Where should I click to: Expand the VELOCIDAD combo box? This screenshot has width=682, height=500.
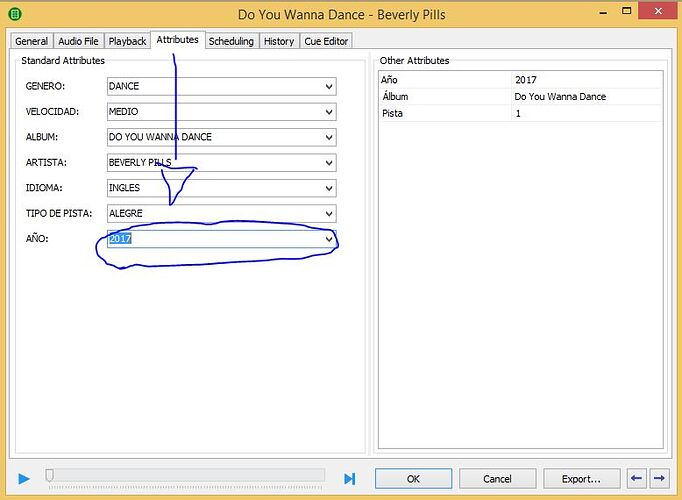coord(329,112)
